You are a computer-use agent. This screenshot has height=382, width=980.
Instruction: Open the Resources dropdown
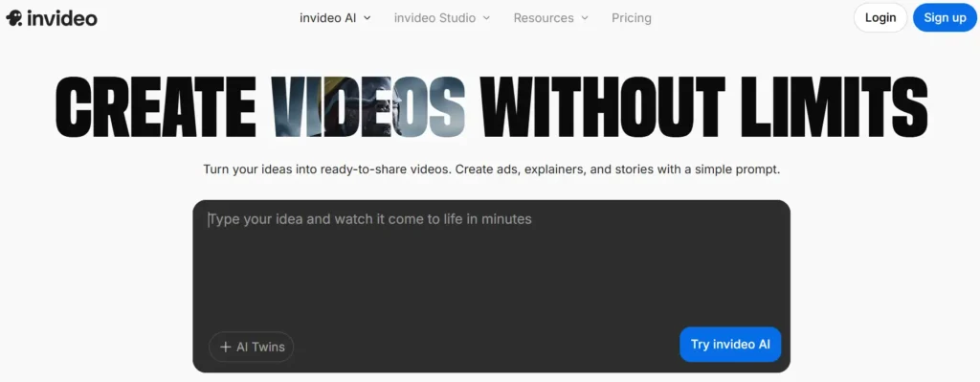[x=550, y=18]
